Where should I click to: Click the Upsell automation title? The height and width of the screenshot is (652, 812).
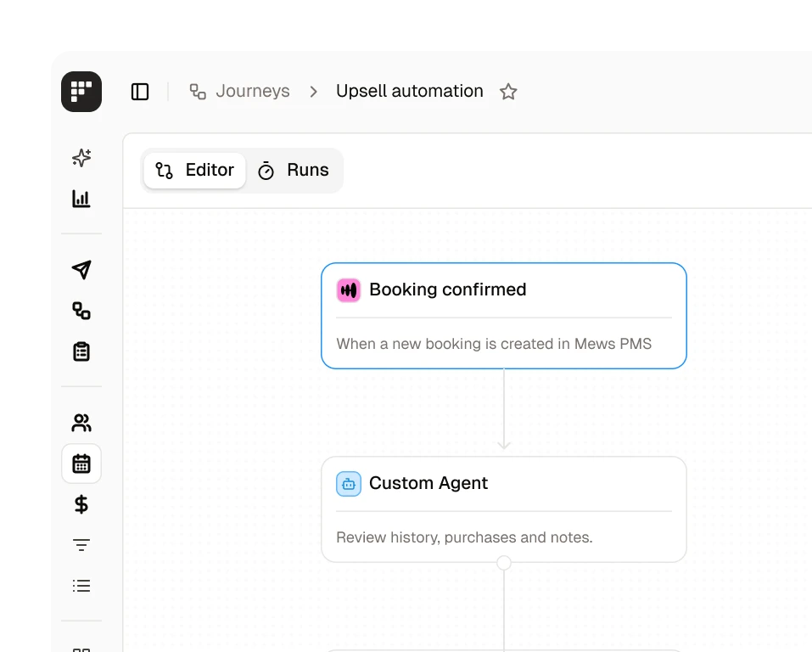[x=410, y=91]
